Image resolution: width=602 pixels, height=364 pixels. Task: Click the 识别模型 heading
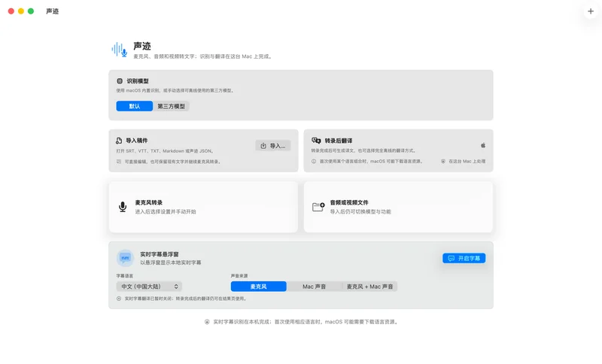[138, 81]
